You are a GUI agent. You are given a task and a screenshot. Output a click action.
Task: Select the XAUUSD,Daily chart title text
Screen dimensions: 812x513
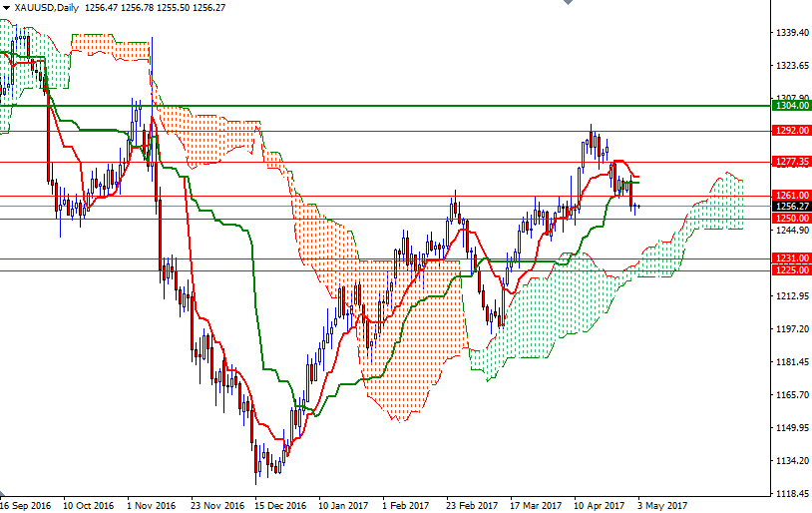[47, 8]
